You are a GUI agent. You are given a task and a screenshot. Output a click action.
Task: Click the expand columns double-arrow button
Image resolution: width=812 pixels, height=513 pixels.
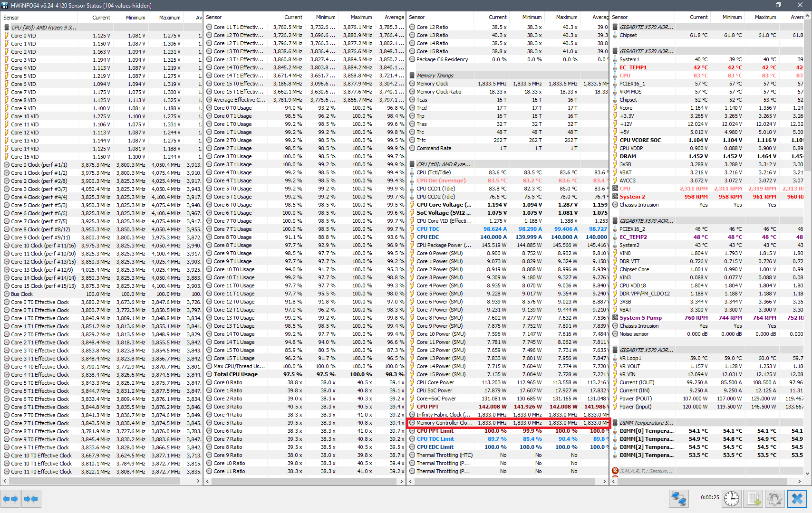(10, 499)
